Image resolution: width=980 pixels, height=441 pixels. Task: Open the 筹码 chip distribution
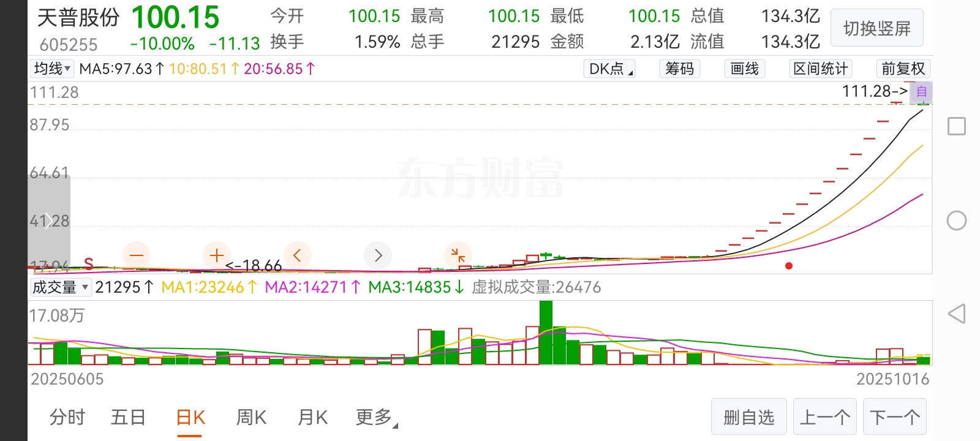[680, 69]
